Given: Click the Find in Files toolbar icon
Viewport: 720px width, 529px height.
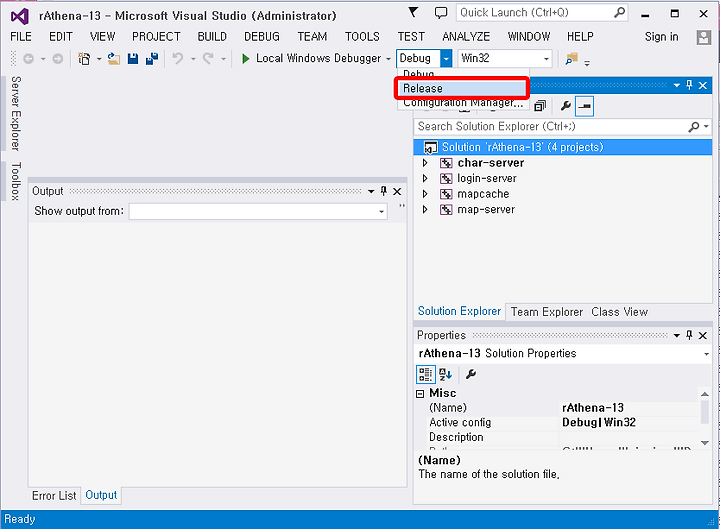Looking at the screenshot, I should [571, 59].
